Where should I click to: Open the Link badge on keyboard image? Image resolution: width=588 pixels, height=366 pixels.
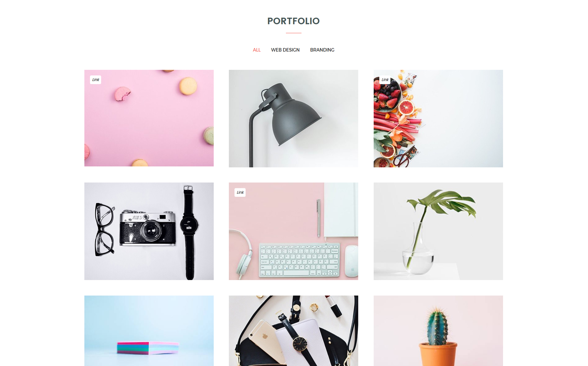(240, 192)
